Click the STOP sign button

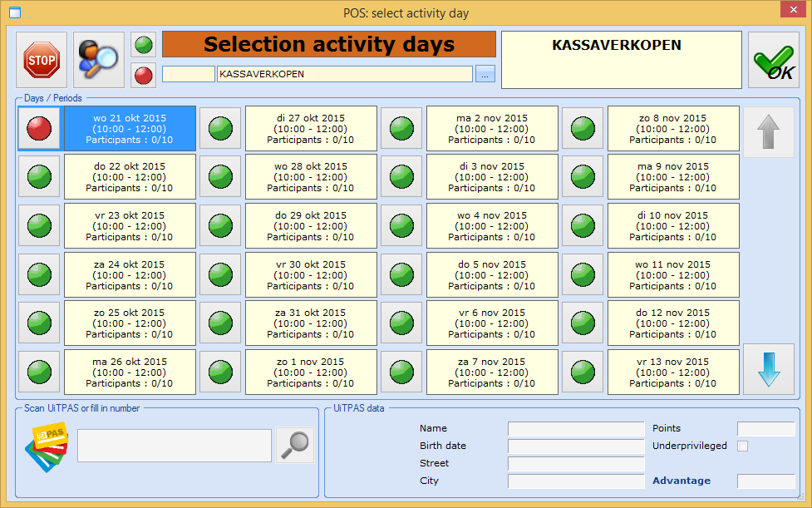tap(42, 60)
